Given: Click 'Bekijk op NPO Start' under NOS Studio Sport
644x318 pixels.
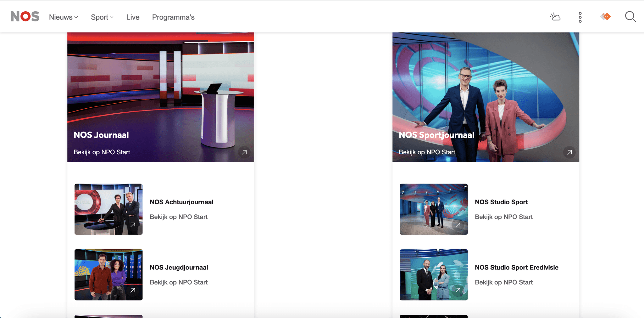Looking at the screenshot, I should pyautogui.click(x=504, y=217).
